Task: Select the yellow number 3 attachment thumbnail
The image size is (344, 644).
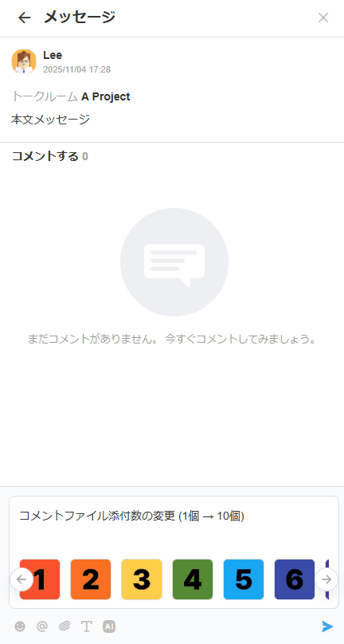Action: (x=142, y=579)
